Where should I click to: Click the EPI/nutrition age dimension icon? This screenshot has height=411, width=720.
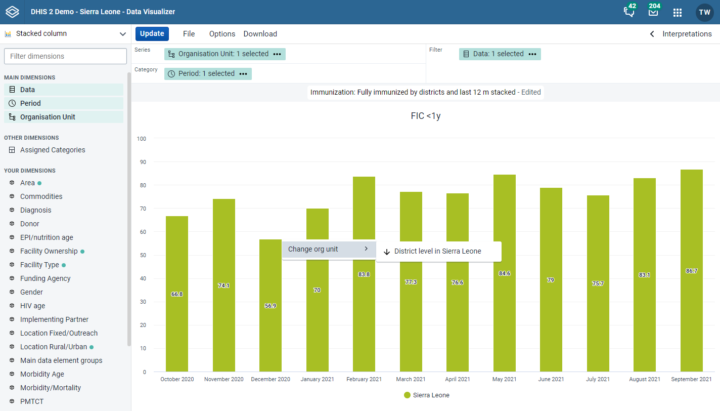tap(12, 237)
